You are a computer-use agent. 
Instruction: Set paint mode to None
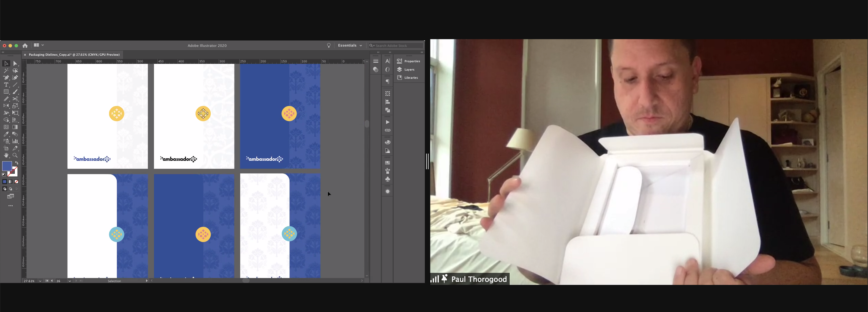16,181
